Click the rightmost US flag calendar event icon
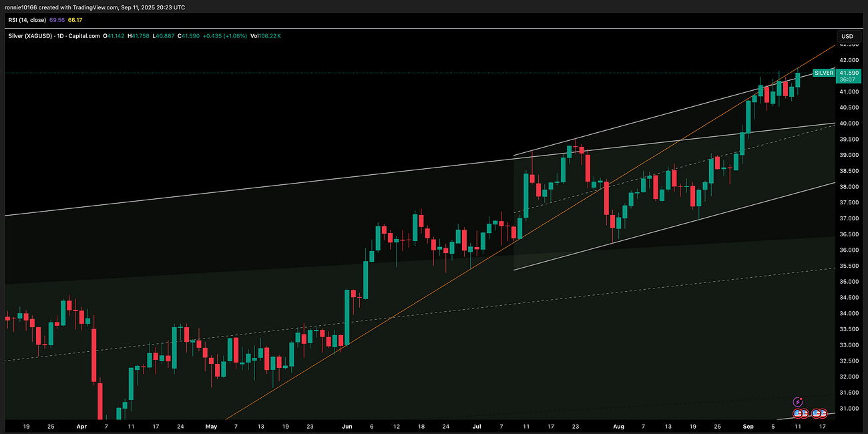The width and height of the screenshot is (868, 434). (x=823, y=413)
